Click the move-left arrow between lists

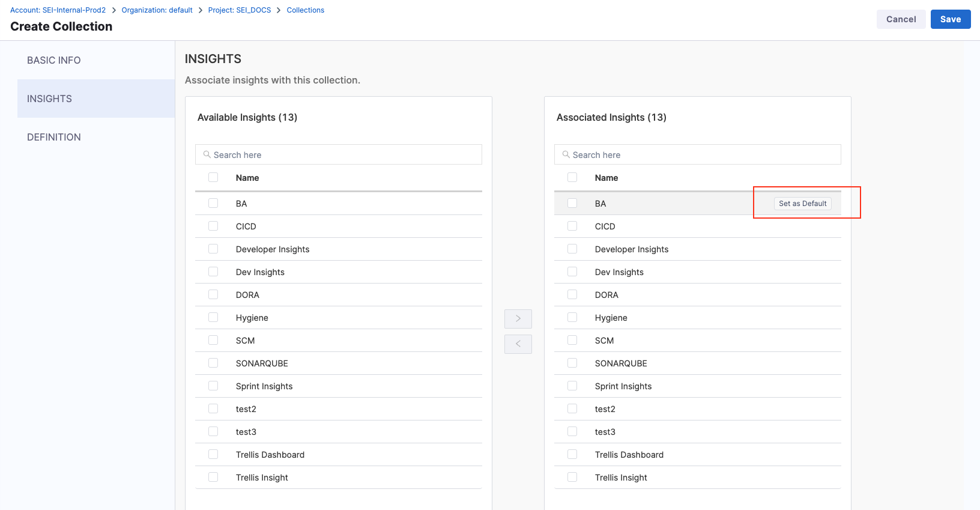click(x=518, y=344)
